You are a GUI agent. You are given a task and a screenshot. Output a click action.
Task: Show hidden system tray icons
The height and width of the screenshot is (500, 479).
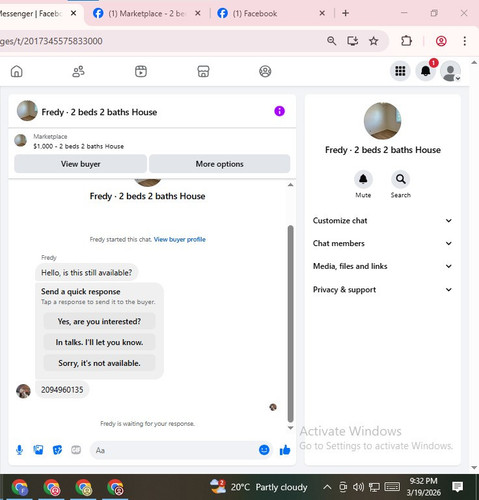click(x=327, y=487)
